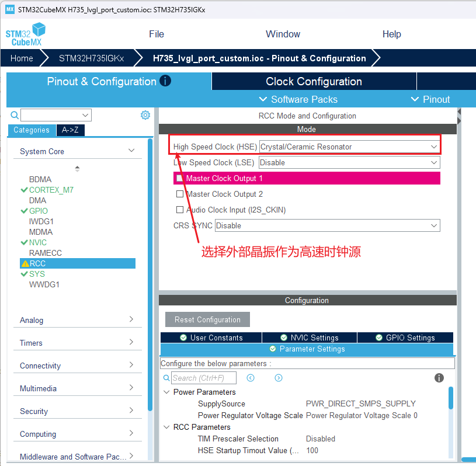Open the User Constants tab

[211, 338]
